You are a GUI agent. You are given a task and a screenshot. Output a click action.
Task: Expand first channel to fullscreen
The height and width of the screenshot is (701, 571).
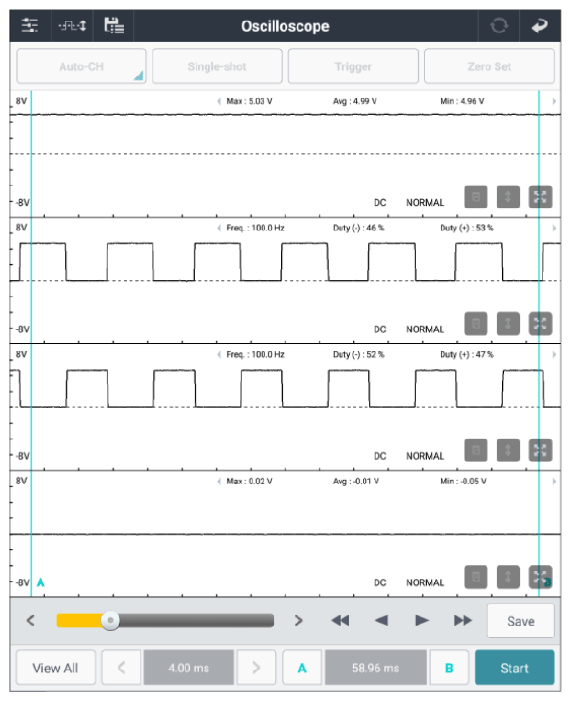tap(540, 197)
